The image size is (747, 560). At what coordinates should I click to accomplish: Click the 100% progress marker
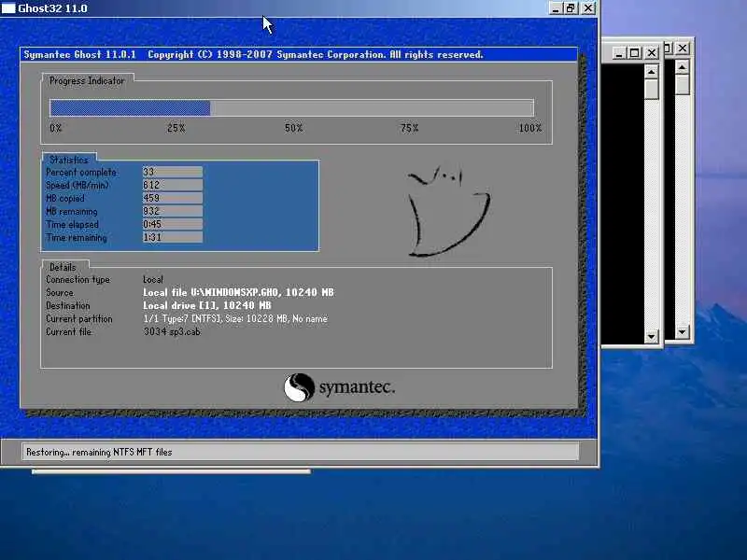coord(530,128)
